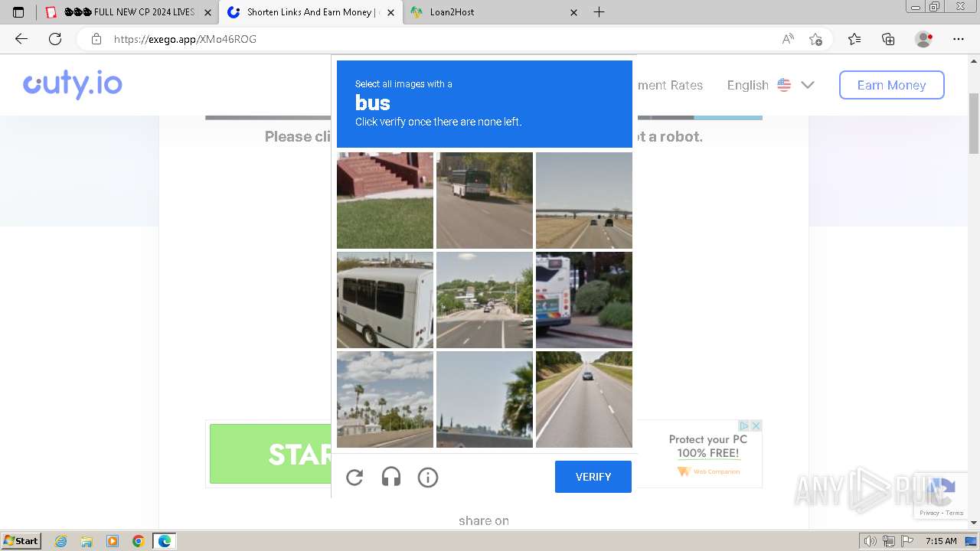This screenshot has height=551, width=980.
Task: Click the address bar URL
Action: point(185,39)
